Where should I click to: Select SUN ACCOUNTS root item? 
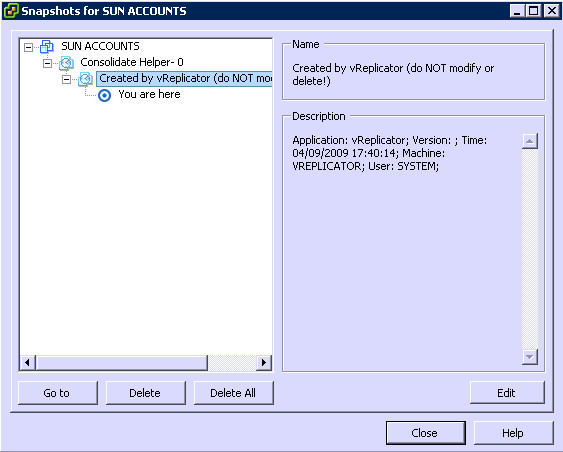click(x=100, y=46)
